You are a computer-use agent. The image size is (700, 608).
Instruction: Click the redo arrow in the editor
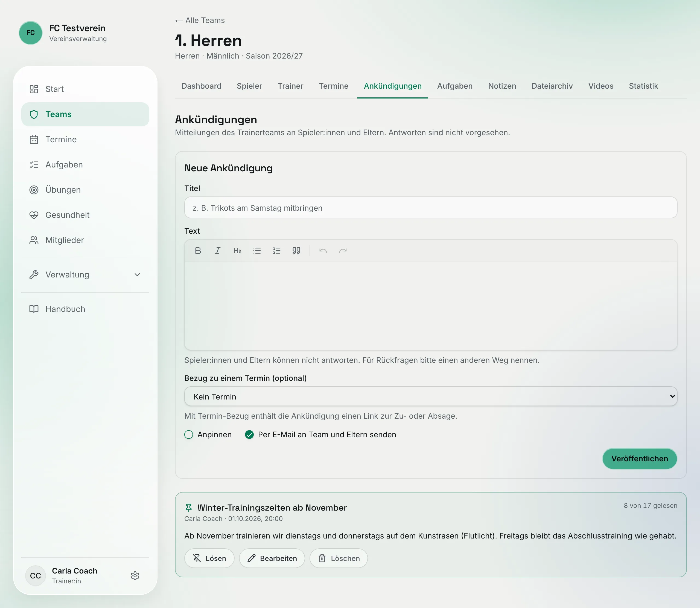pos(343,251)
